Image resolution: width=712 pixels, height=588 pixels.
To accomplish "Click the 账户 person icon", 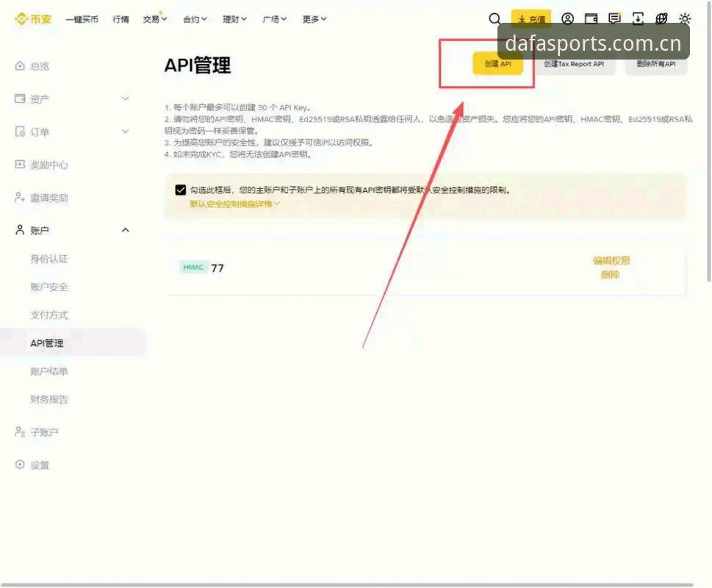I will 20,230.
